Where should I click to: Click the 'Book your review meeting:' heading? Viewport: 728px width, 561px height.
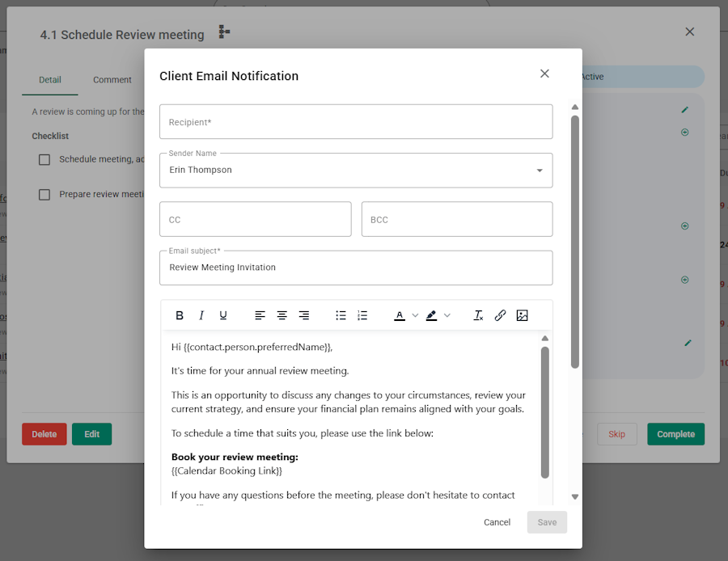pyautogui.click(x=235, y=457)
